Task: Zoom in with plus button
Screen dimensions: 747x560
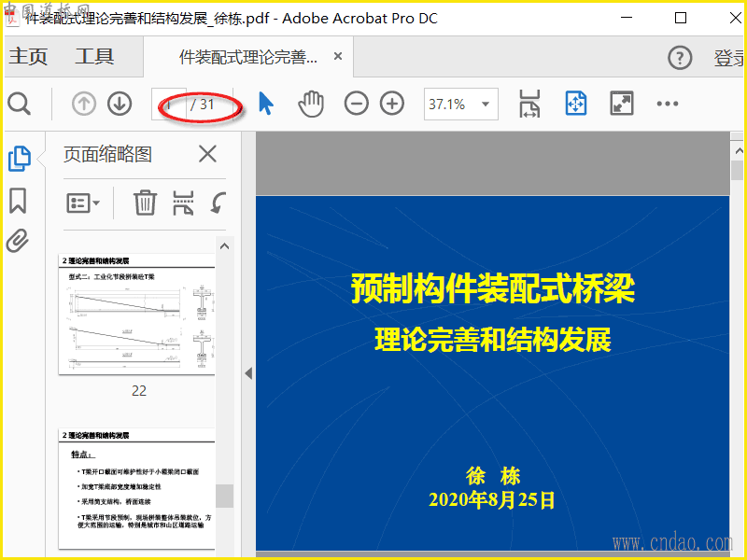Action: (392, 104)
